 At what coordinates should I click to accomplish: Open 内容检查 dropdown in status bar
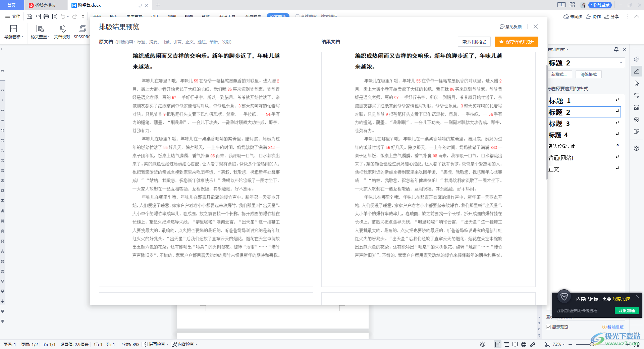click(x=184, y=344)
